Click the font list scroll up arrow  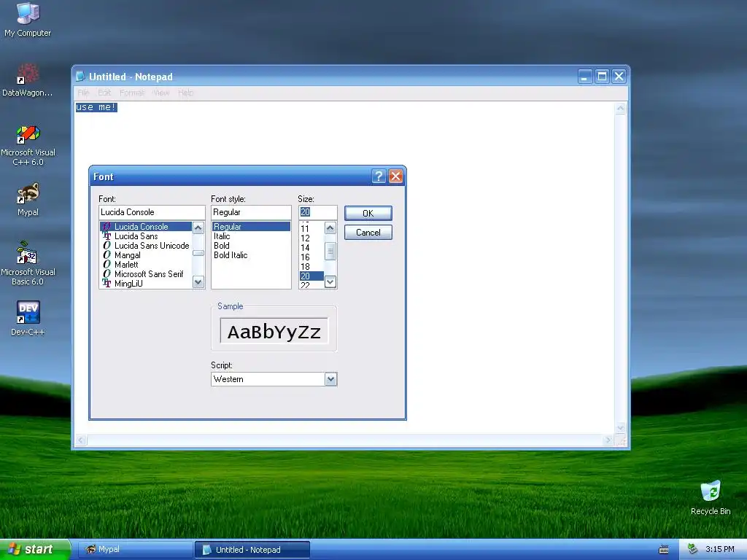pyautogui.click(x=198, y=227)
